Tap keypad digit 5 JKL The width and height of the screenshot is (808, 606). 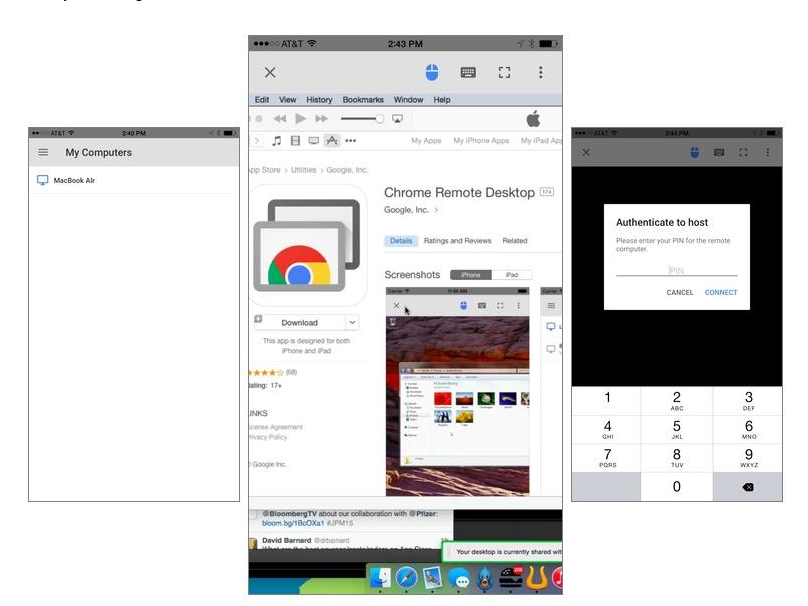[677, 429]
